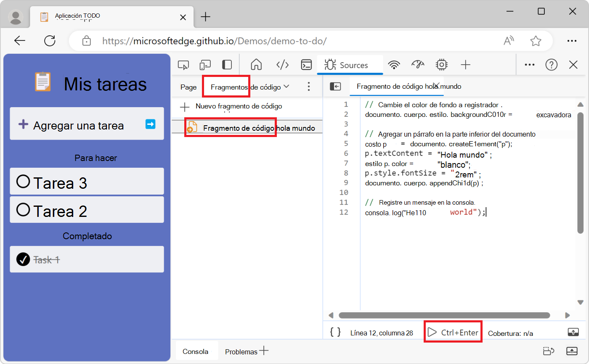This screenshot has height=364, width=589.
Task: Open the Network panel
Action: click(x=394, y=64)
